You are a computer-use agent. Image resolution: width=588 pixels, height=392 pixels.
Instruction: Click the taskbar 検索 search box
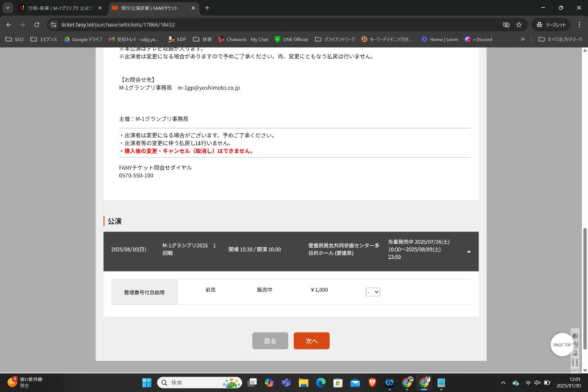point(199,382)
